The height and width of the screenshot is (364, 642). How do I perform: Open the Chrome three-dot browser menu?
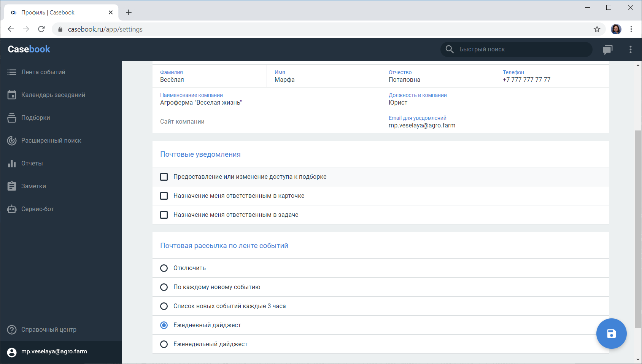click(631, 29)
